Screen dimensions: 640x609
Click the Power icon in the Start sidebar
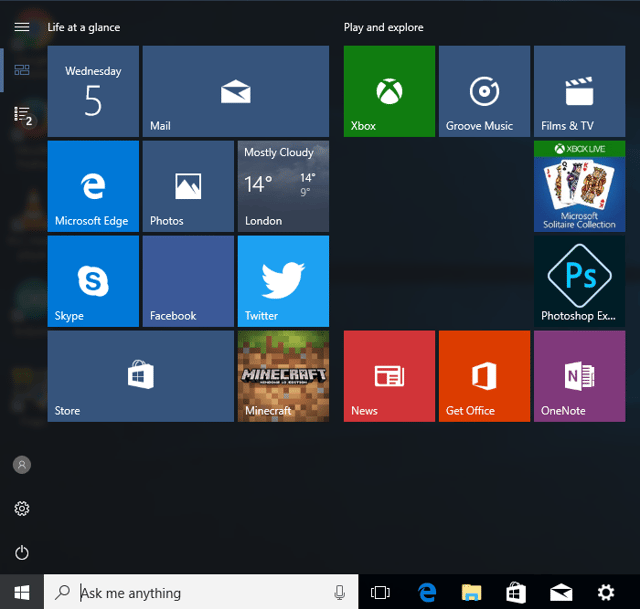[x=22, y=553]
